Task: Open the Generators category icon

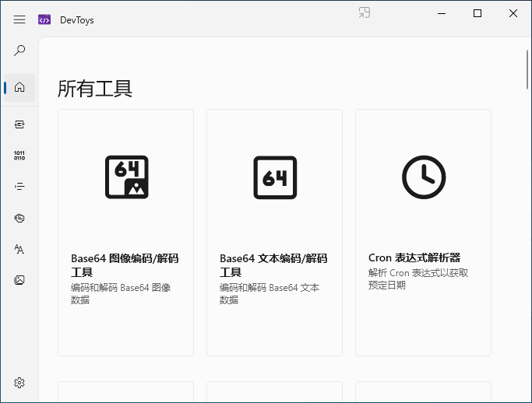Action: [x=19, y=218]
